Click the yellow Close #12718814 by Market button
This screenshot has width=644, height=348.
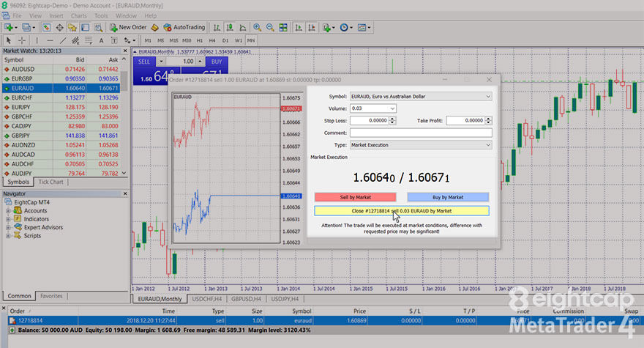point(402,211)
